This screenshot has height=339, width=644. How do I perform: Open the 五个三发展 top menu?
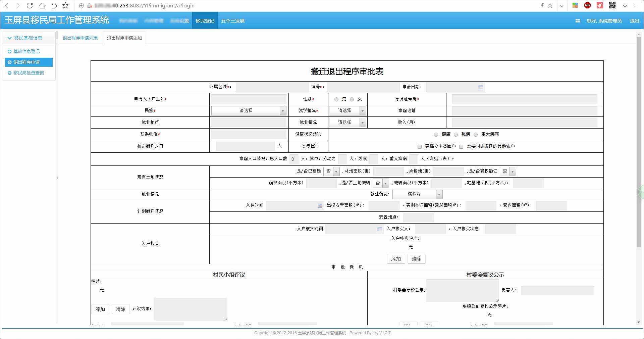(233, 21)
